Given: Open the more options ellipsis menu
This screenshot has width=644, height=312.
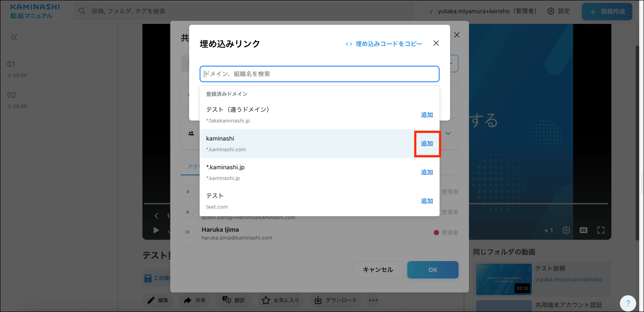Looking at the screenshot, I should [x=374, y=300].
